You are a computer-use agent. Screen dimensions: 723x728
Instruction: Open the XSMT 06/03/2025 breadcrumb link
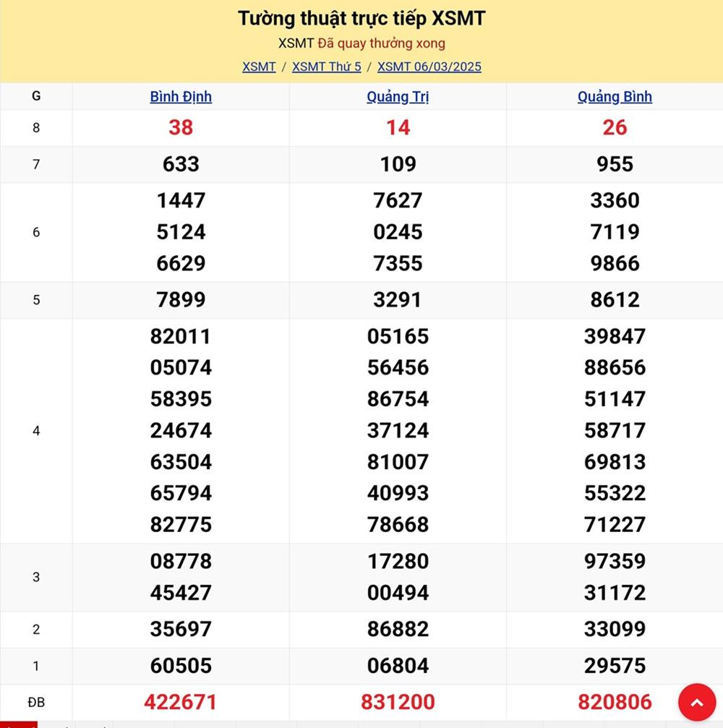(429, 67)
